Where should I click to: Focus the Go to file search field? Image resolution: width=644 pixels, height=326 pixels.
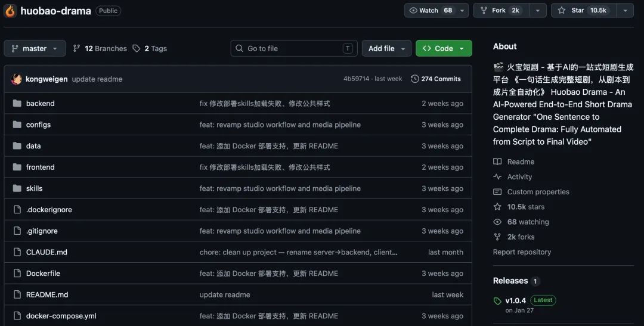(x=294, y=48)
